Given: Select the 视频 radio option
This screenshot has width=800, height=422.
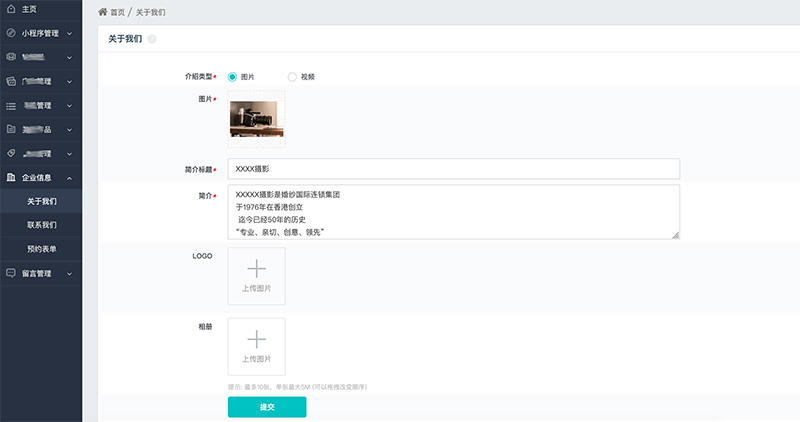Looking at the screenshot, I should 292,76.
